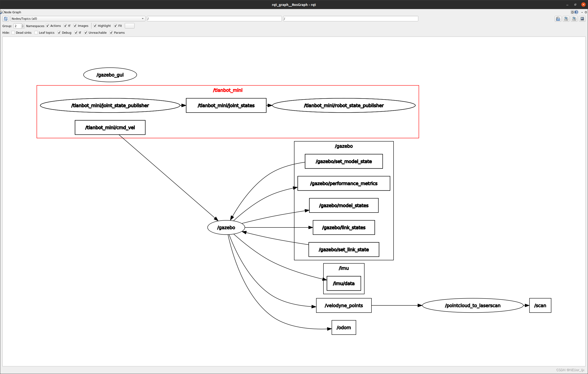588x374 pixels.
Task: Click the Node Graph panel title
Action: tap(12, 12)
